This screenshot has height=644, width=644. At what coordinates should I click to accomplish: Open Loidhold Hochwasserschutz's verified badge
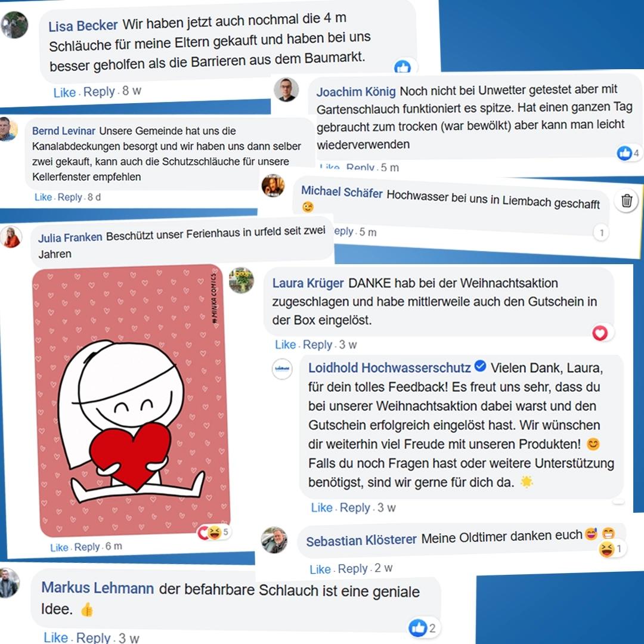click(x=480, y=366)
